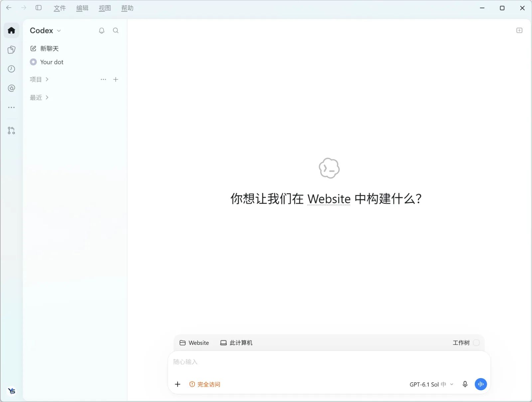
Task: Open the three-dots More item in left rail
Action: click(11, 107)
